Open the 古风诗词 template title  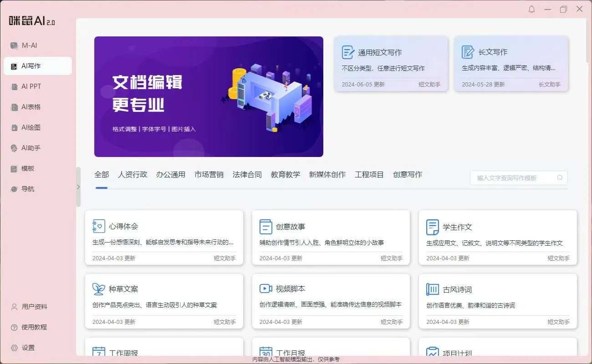[457, 289]
